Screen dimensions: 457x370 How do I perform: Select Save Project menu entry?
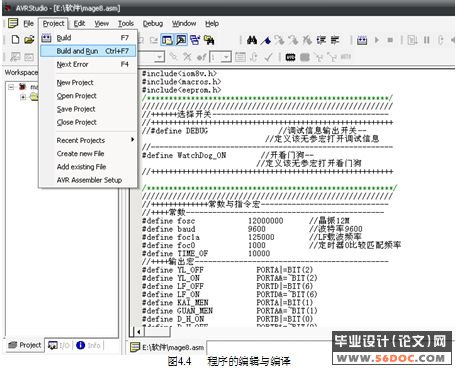click(88, 109)
